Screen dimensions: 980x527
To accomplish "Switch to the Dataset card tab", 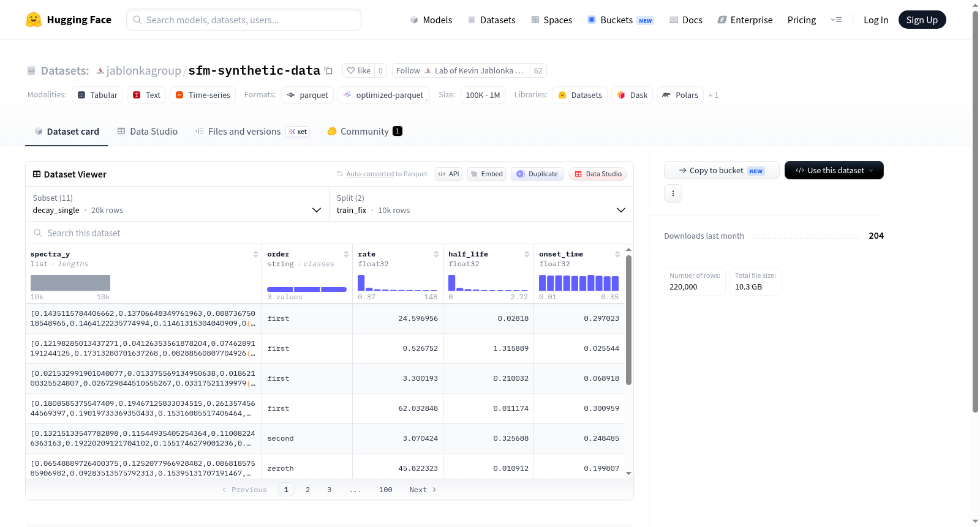I will (67, 131).
